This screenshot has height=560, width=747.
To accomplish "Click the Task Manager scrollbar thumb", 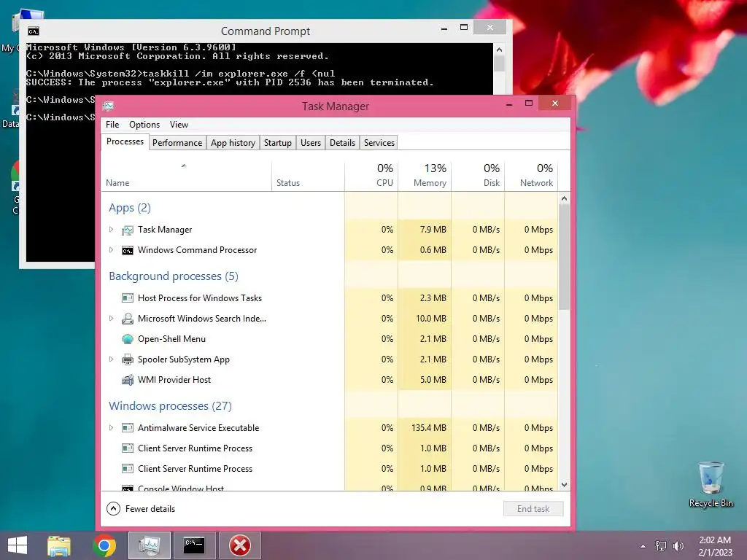I will (564, 257).
